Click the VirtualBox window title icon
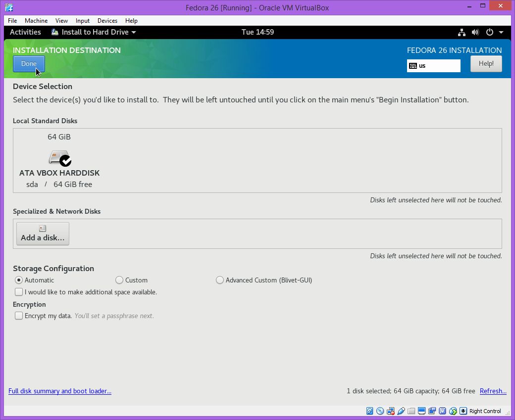Screen dimensions: 515x420 click(9, 7)
